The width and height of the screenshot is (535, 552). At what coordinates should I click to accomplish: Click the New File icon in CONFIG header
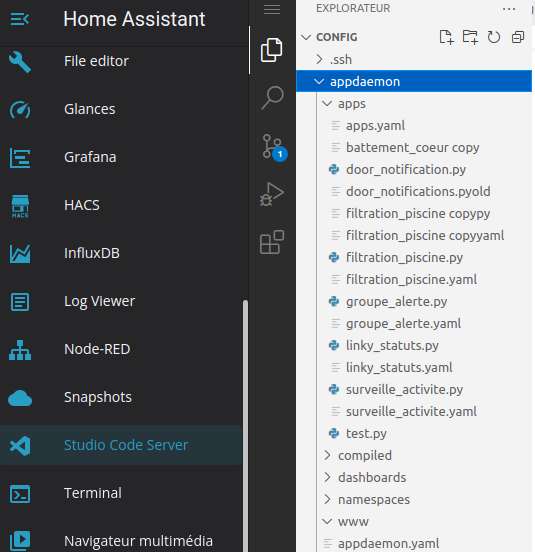(446, 37)
